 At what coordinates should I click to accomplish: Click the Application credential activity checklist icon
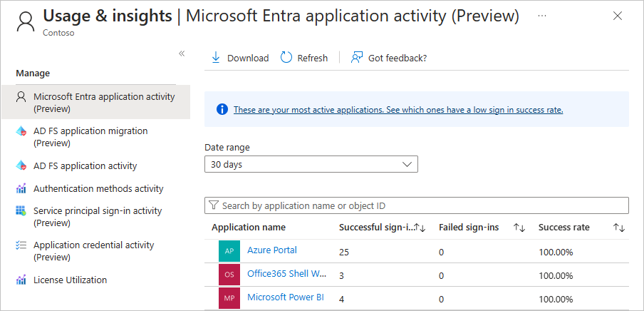tap(21, 245)
